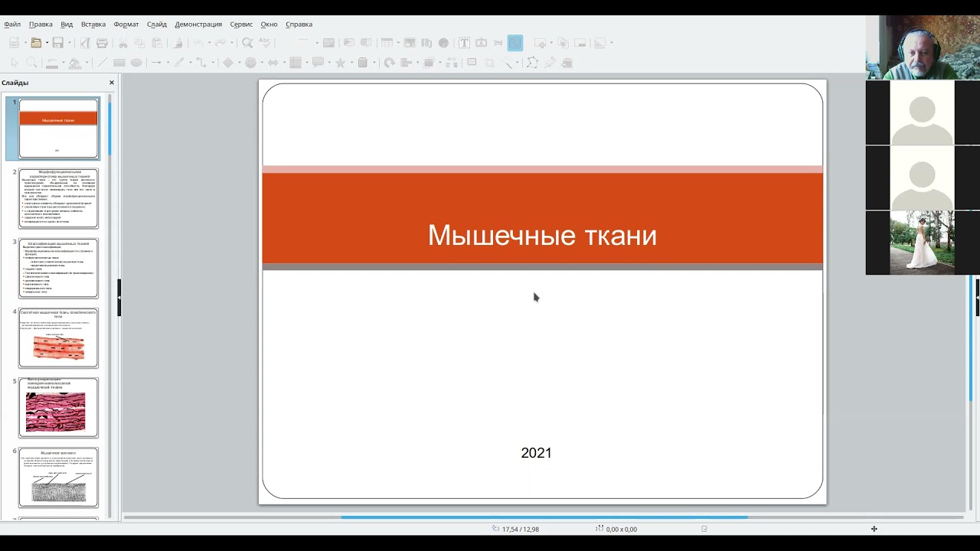This screenshot has height=551, width=980.
Task: Open the New document dropdown arrow
Action: tap(25, 43)
